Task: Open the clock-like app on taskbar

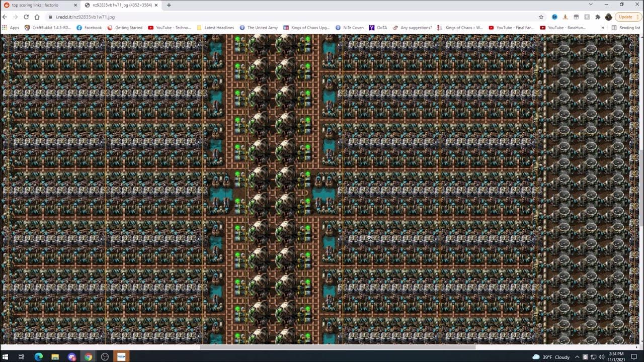Action: point(105,356)
